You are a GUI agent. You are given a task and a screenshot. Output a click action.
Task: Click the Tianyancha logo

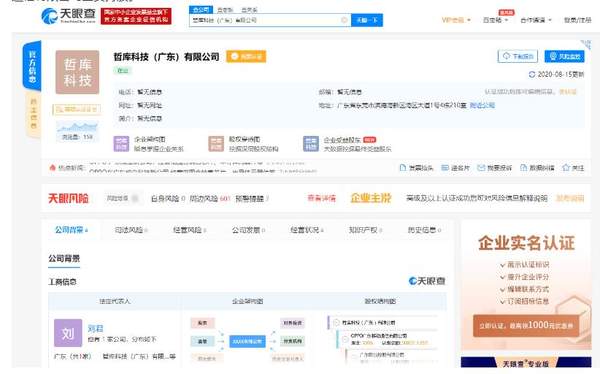coord(68,16)
